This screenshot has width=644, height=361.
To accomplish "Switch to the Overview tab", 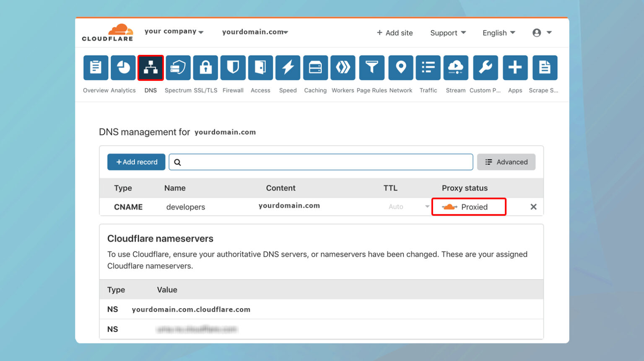I will (x=96, y=67).
